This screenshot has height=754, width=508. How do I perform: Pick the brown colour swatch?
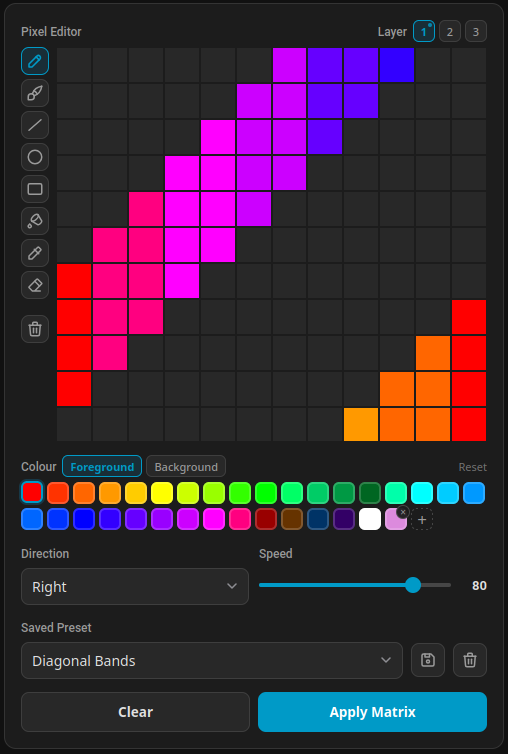tap(292, 519)
